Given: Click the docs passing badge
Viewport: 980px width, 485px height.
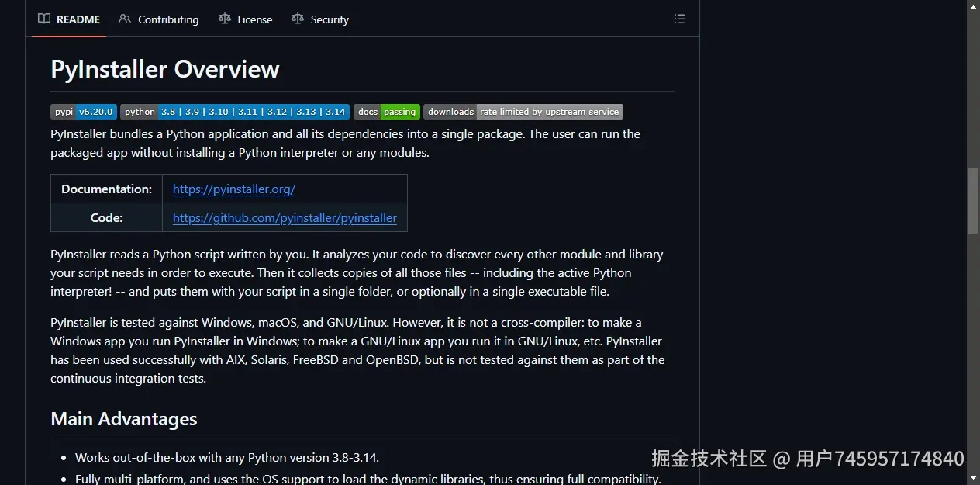Looking at the screenshot, I should click(387, 112).
